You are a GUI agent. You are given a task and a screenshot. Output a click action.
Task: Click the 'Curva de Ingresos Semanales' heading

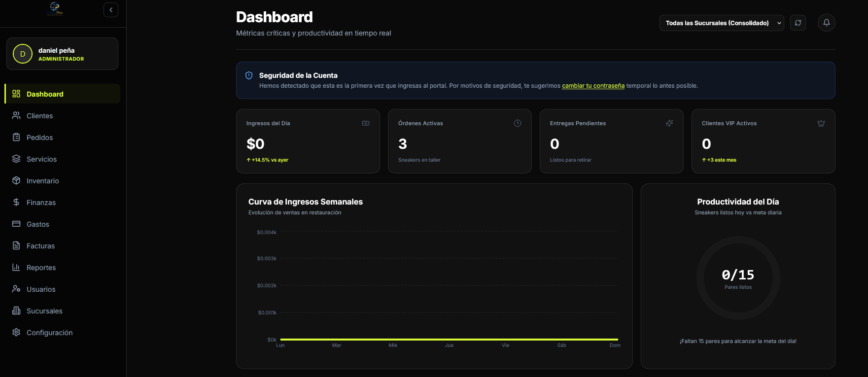(x=306, y=202)
